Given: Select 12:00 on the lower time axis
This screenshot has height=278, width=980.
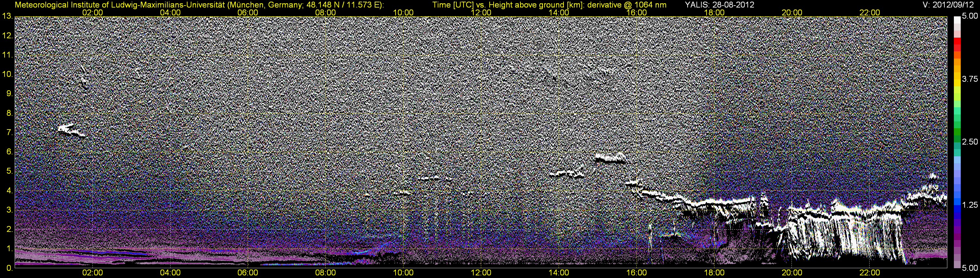Looking at the screenshot, I should tap(481, 273).
